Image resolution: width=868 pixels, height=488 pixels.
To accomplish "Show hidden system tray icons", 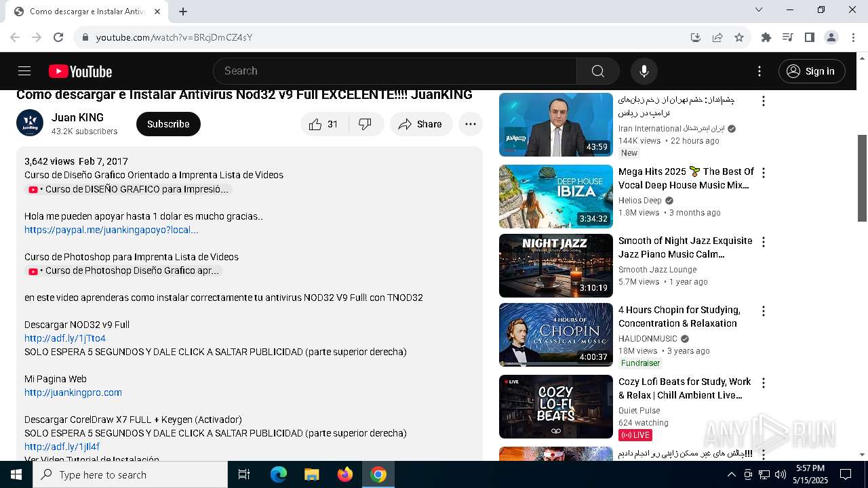I will (x=731, y=474).
